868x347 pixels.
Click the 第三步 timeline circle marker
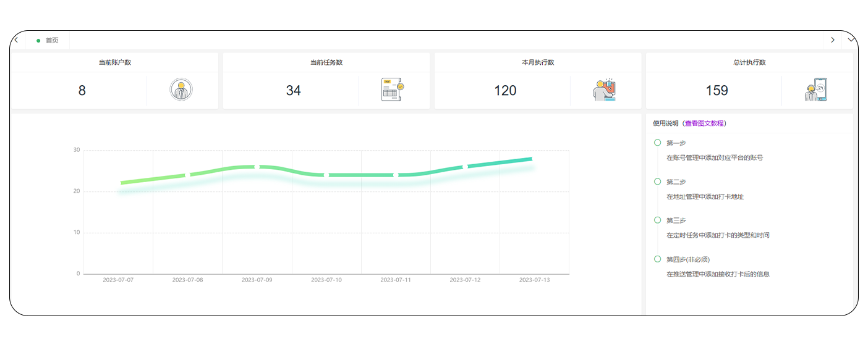coord(657,220)
